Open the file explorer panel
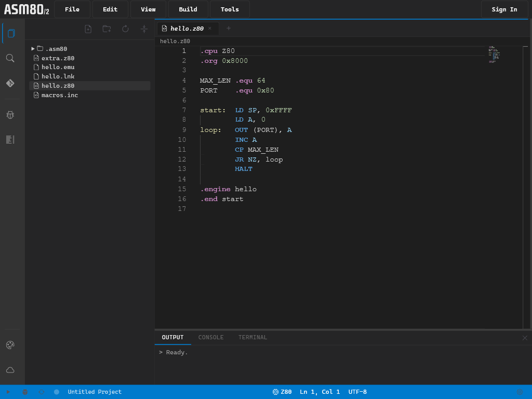Viewport: 532px width, 399px height. click(x=10, y=33)
